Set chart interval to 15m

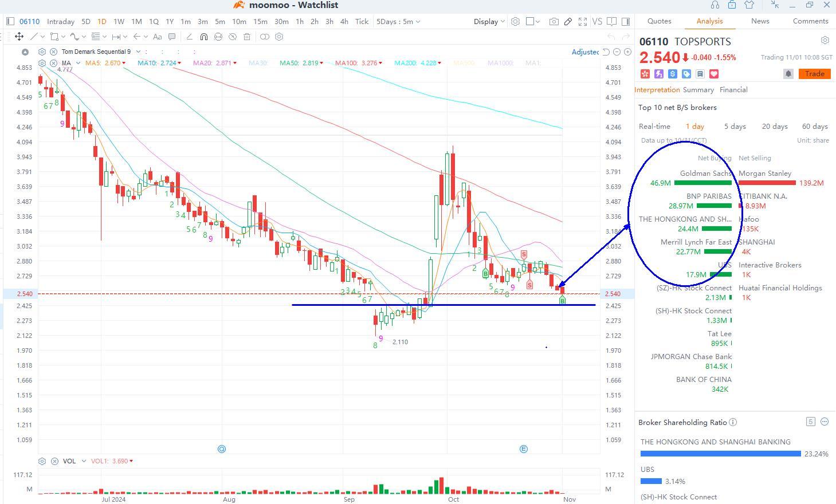pyautogui.click(x=260, y=22)
